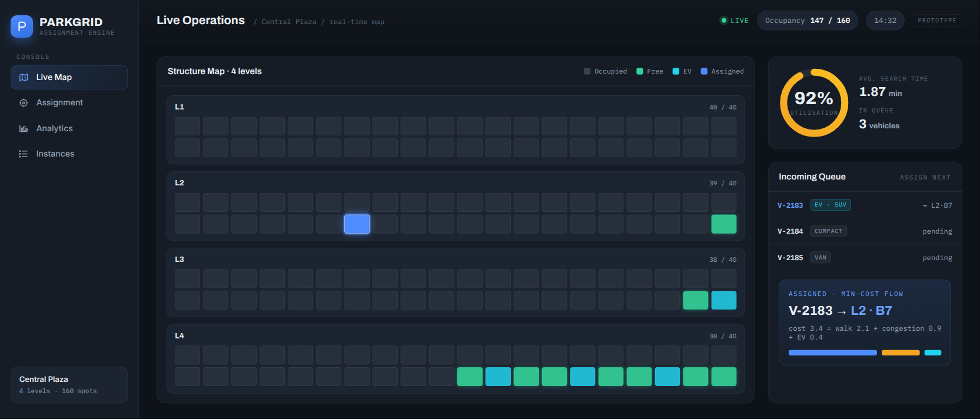This screenshot has height=419, width=980.
Task: Select queue row V-2184
Action: click(865, 231)
